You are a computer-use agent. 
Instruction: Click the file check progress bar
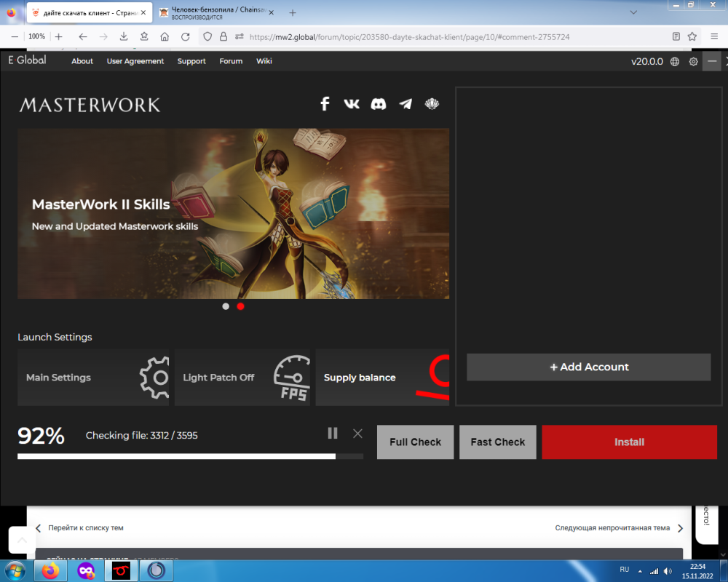(190, 457)
